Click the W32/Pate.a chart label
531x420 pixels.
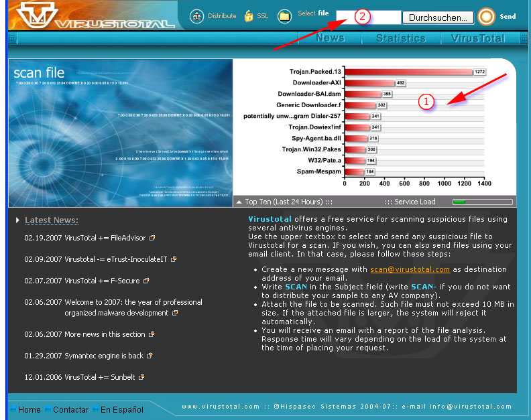324,160
